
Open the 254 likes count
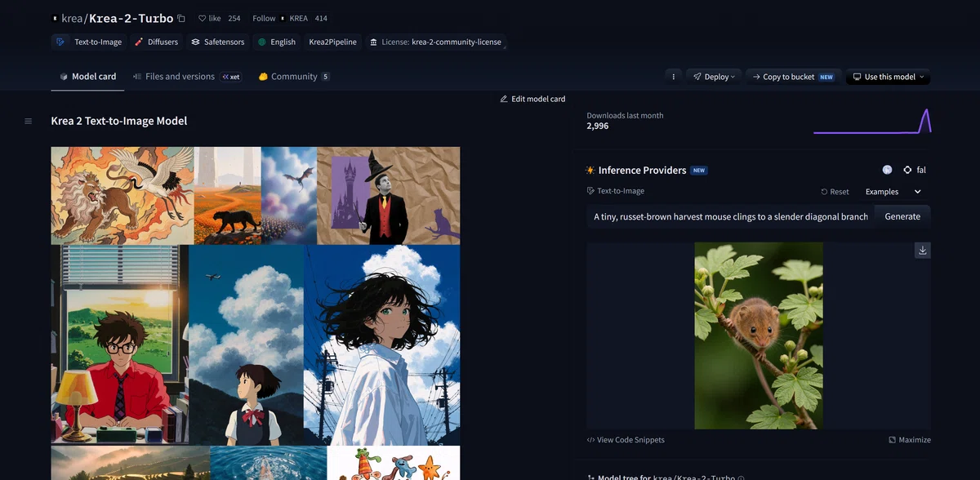[234, 18]
